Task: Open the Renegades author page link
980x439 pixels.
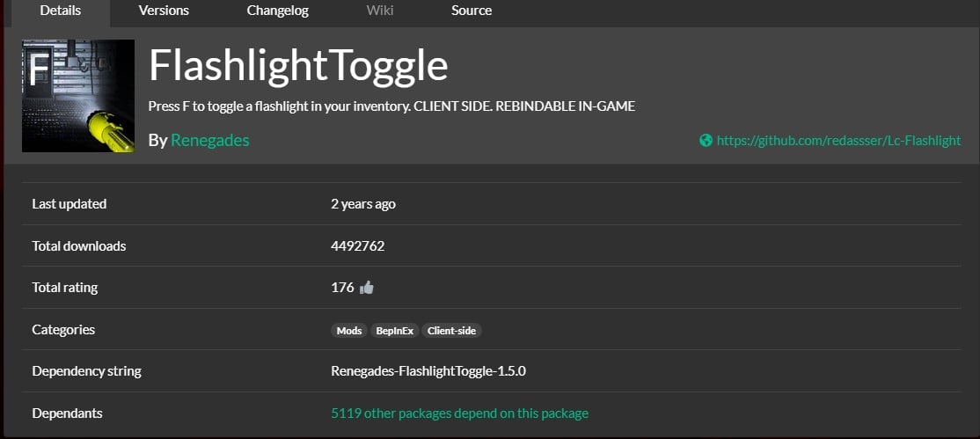Action: 209,140
